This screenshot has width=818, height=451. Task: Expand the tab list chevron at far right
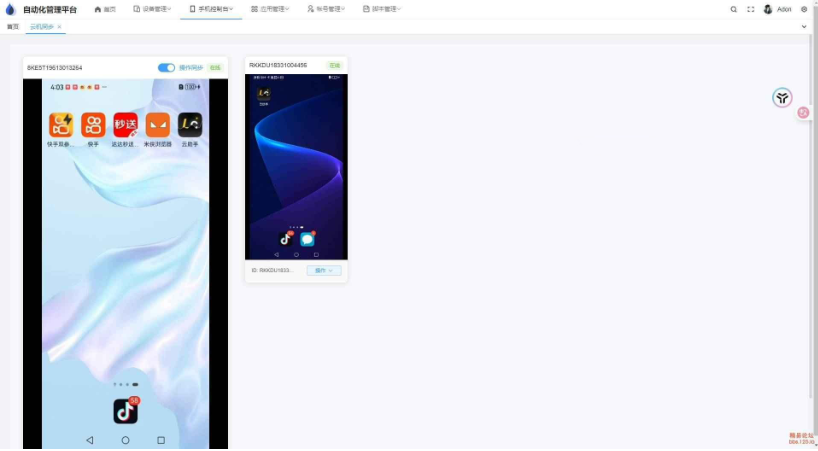click(x=804, y=27)
